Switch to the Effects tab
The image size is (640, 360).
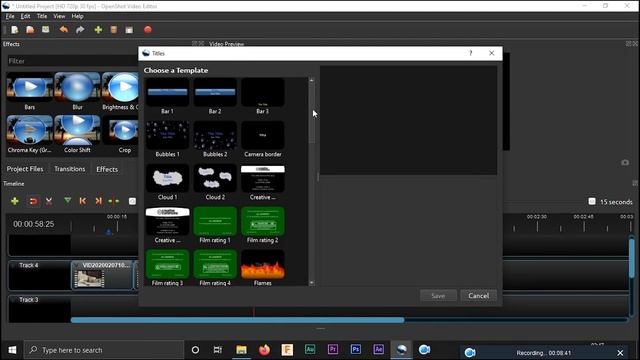click(x=107, y=169)
